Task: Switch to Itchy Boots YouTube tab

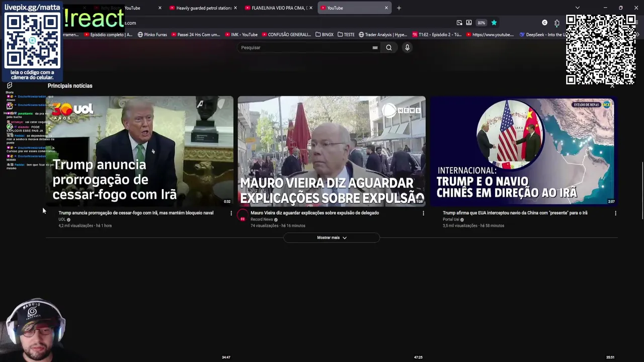Action: (127, 8)
